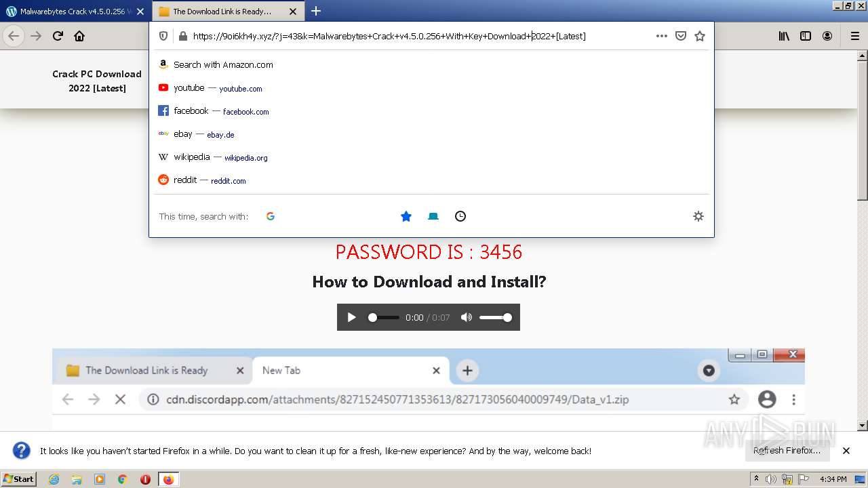Click into the URL address field
Image resolution: width=868 pixels, height=488 pixels.
420,36
